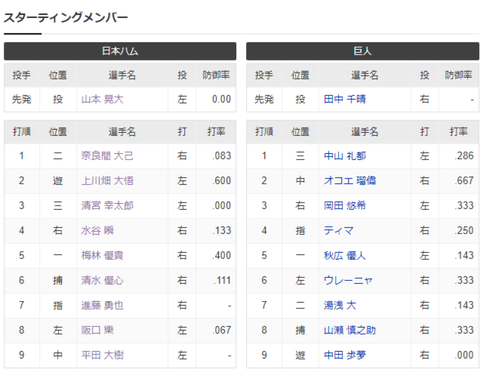Select the 0.00 ERA value for 山本 晃大
The height and width of the screenshot is (376, 480).
[221, 99]
